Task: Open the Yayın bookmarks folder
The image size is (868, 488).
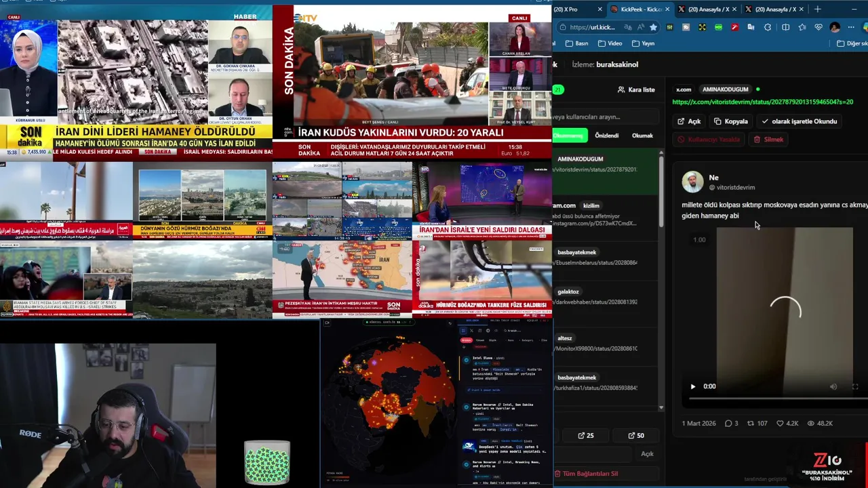Action: click(x=643, y=43)
